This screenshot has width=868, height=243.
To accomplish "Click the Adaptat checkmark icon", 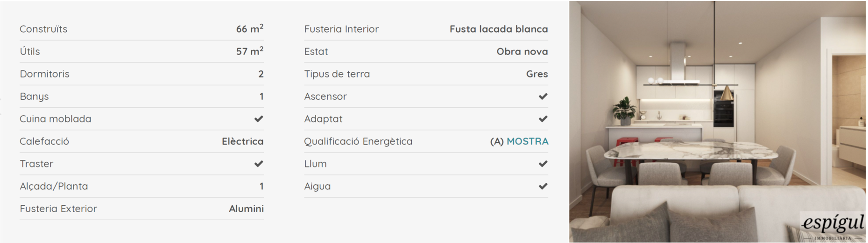I will tap(543, 119).
